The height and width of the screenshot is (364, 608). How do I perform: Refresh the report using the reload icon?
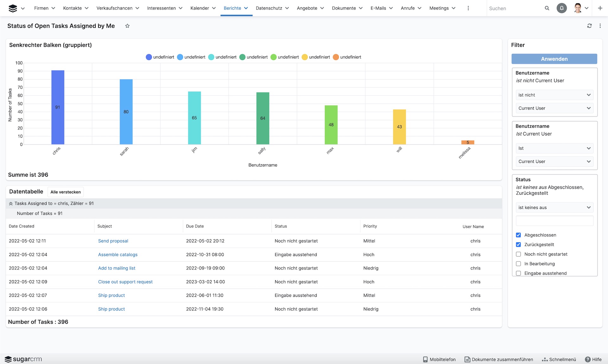click(x=589, y=26)
